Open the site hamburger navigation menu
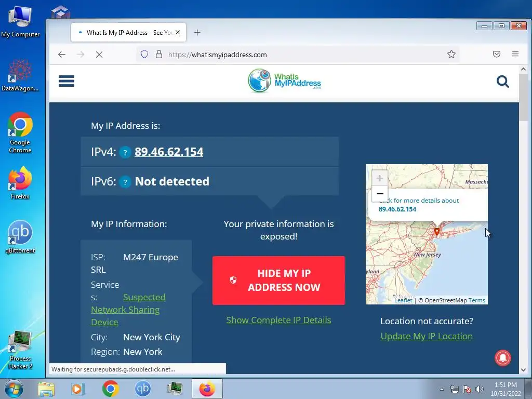532x399 pixels. pos(66,81)
